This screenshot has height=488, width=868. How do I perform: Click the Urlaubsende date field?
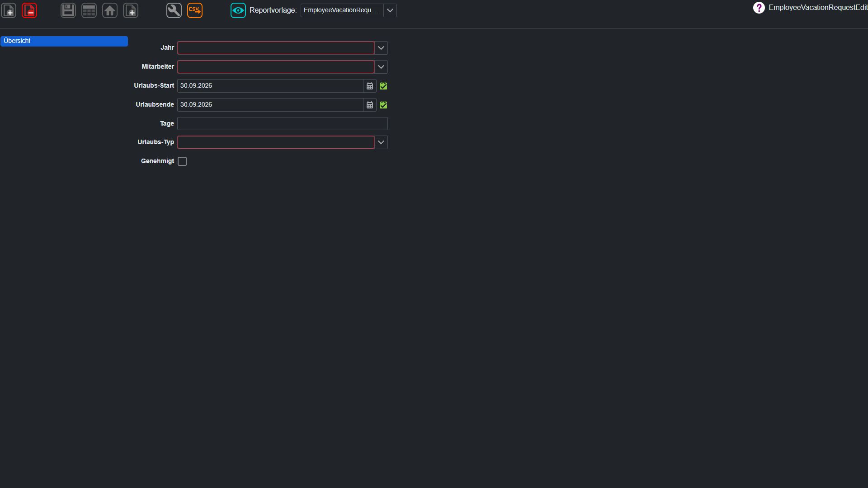point(270,105)
